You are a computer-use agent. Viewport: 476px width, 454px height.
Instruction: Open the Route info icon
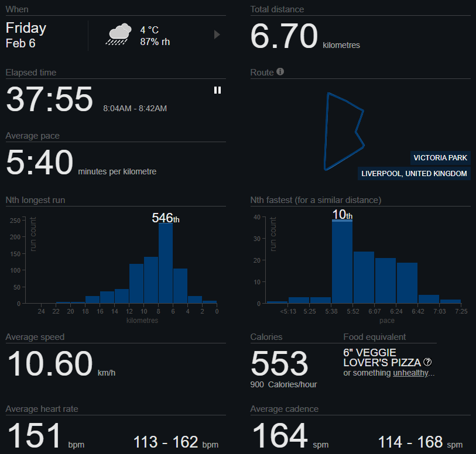[x=280, y=72]
